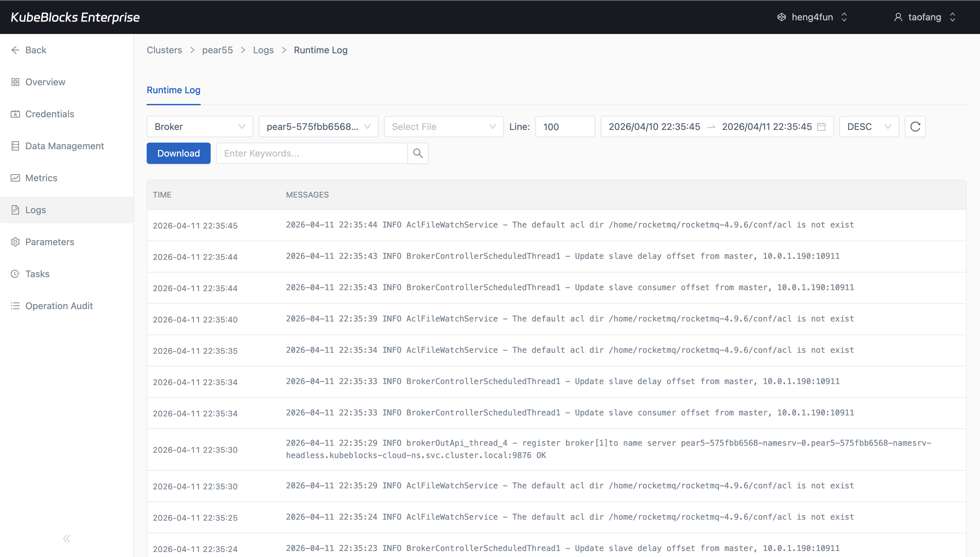Screen dimensions: 980x557
Task: Collapse the left sidebar
Action: pyautogui.click(x=66, y=538)
